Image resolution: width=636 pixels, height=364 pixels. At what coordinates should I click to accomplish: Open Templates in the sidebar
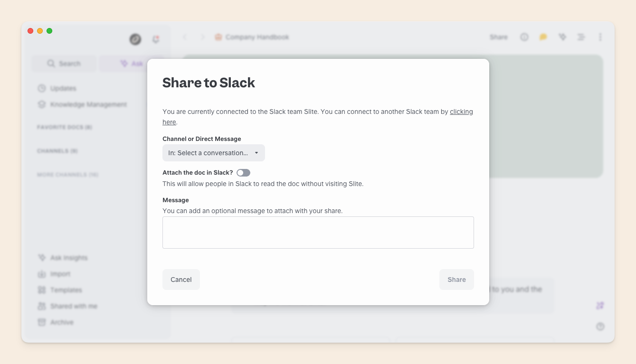[60, 290]
